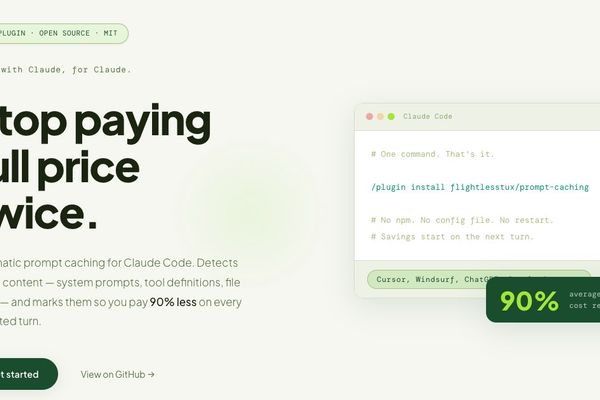The height and width of the screenshot is (400, 600).
Task: Click the bold '90% less' text
Action: click(173, 302)
